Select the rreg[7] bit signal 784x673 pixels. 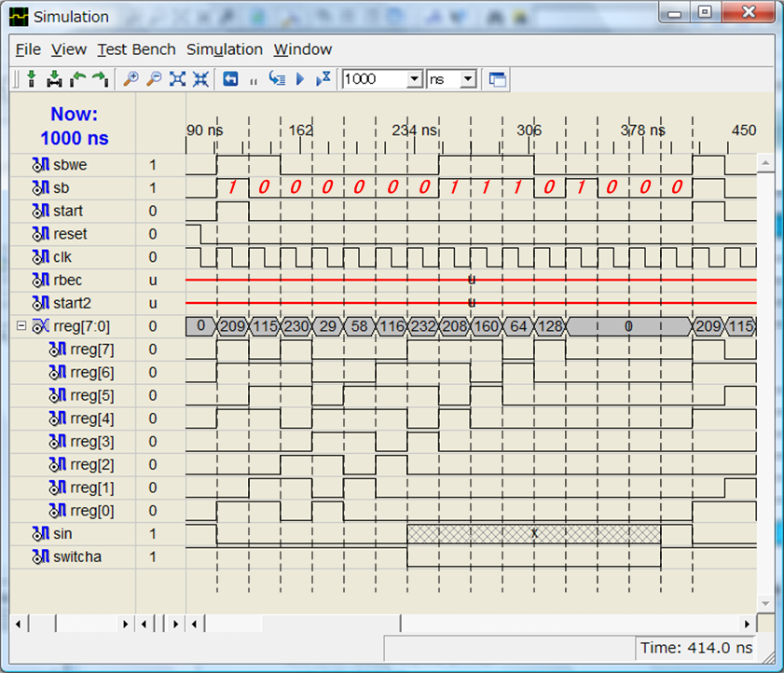[x=92, y=350]
